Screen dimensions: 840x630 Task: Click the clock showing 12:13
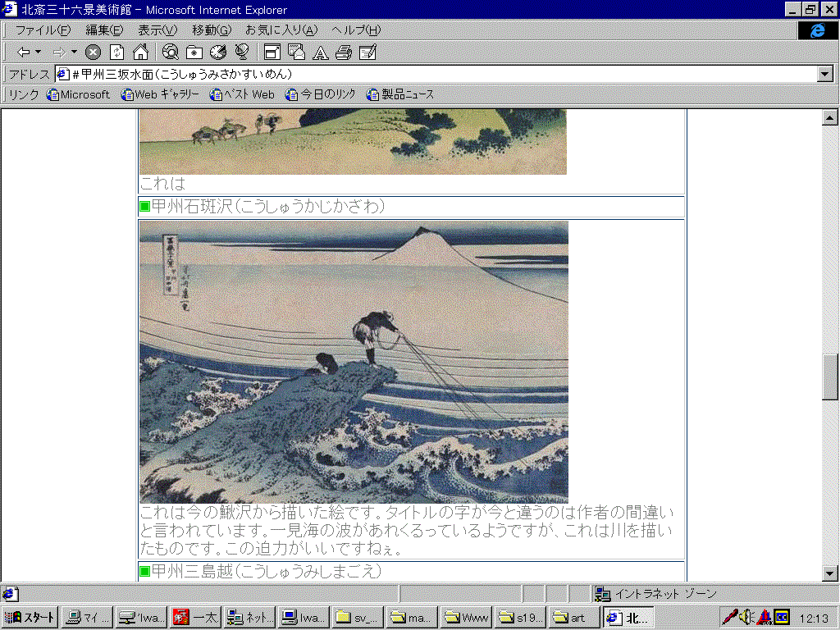click(813, 619)
